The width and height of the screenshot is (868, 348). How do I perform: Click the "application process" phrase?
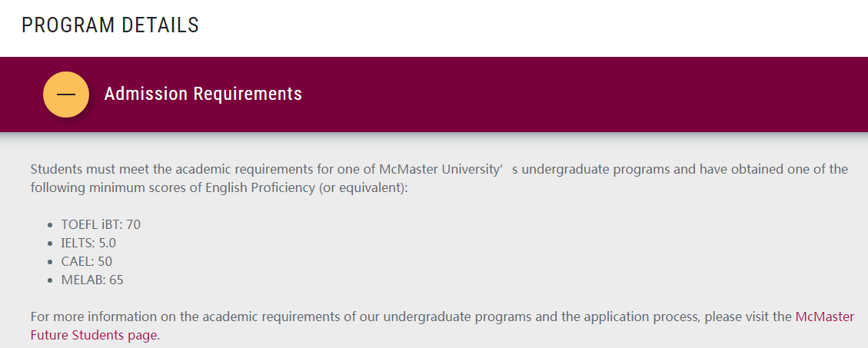640,317
